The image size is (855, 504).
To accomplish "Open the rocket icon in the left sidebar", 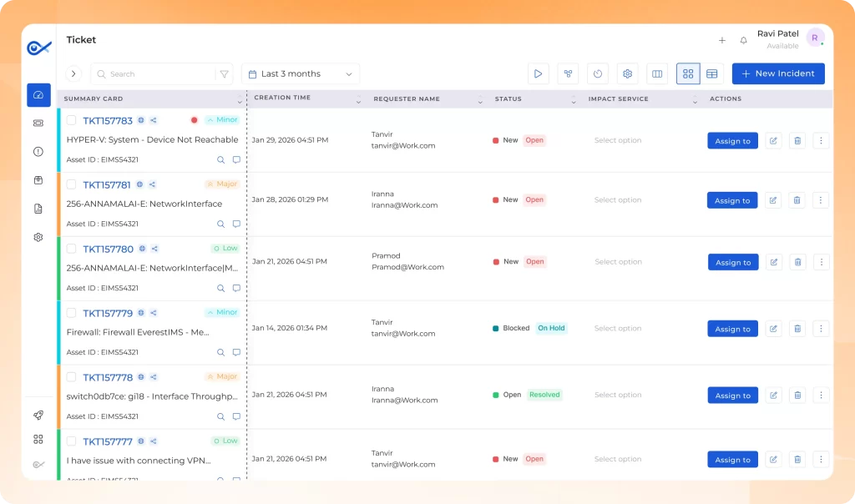I will [x=38, y=416].
